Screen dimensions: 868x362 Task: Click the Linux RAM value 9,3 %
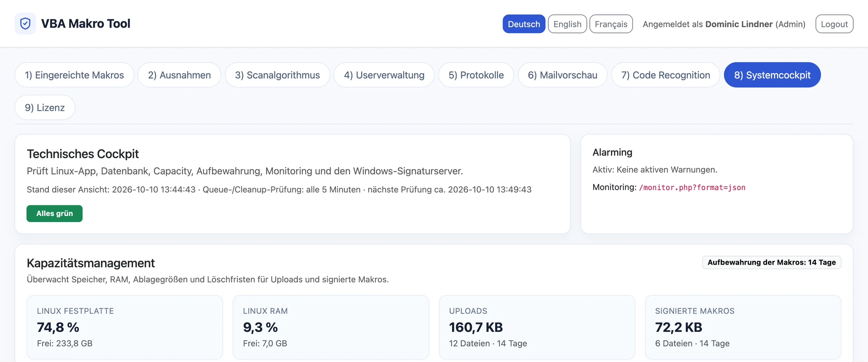[x=260, y=327]
